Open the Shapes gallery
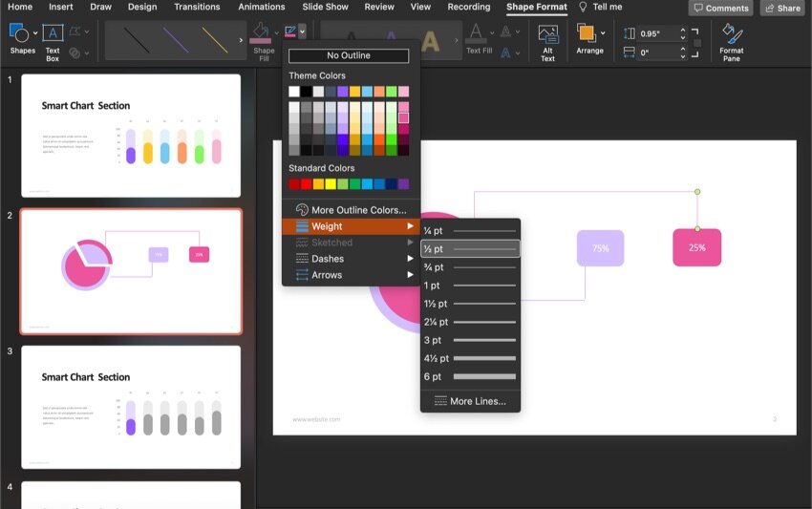This screenshot has height=509, width=812. click(x=21, y=35)
